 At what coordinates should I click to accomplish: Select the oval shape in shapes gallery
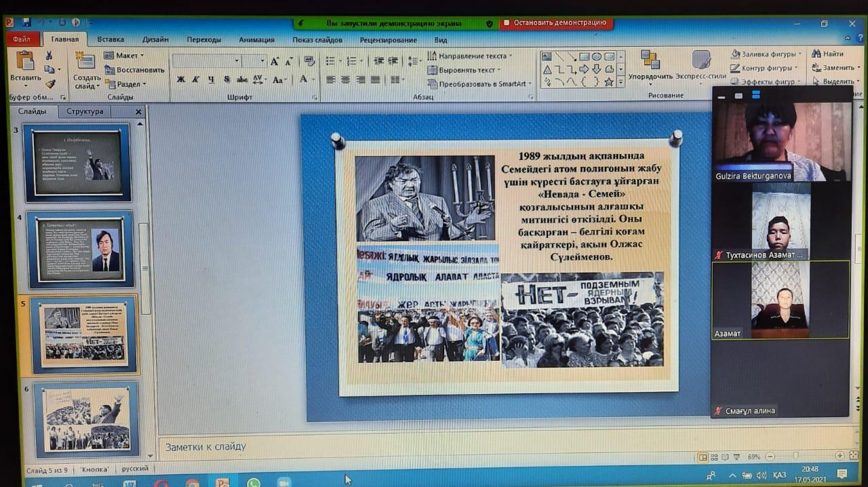coord(596,56)
